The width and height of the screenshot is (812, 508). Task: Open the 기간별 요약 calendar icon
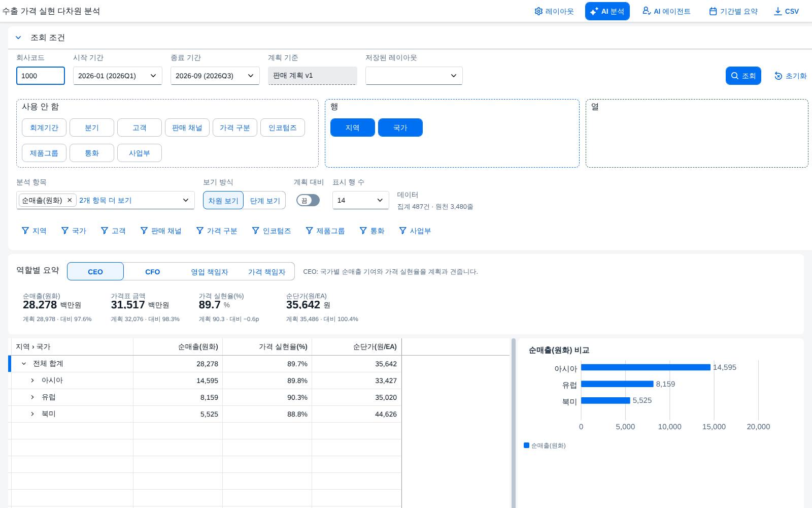click(713, 11)
